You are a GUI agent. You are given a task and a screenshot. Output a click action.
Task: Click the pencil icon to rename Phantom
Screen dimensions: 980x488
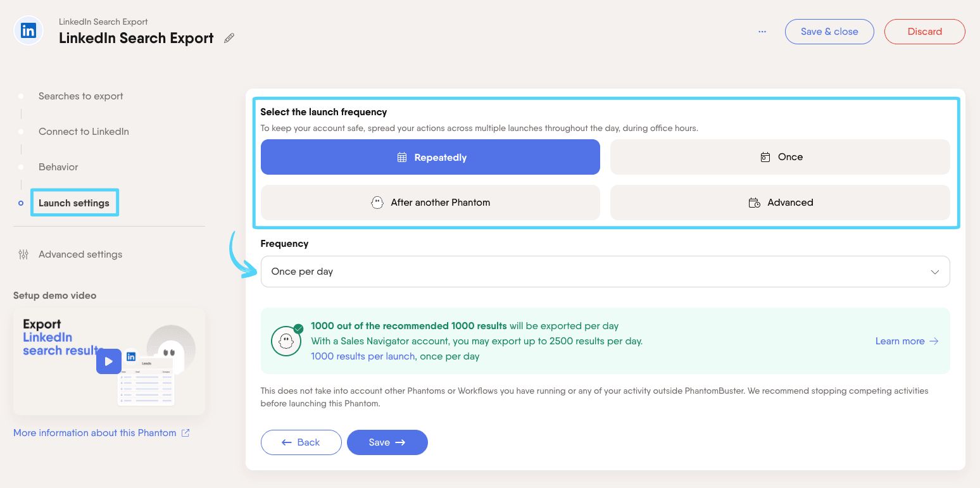point(229,38)
